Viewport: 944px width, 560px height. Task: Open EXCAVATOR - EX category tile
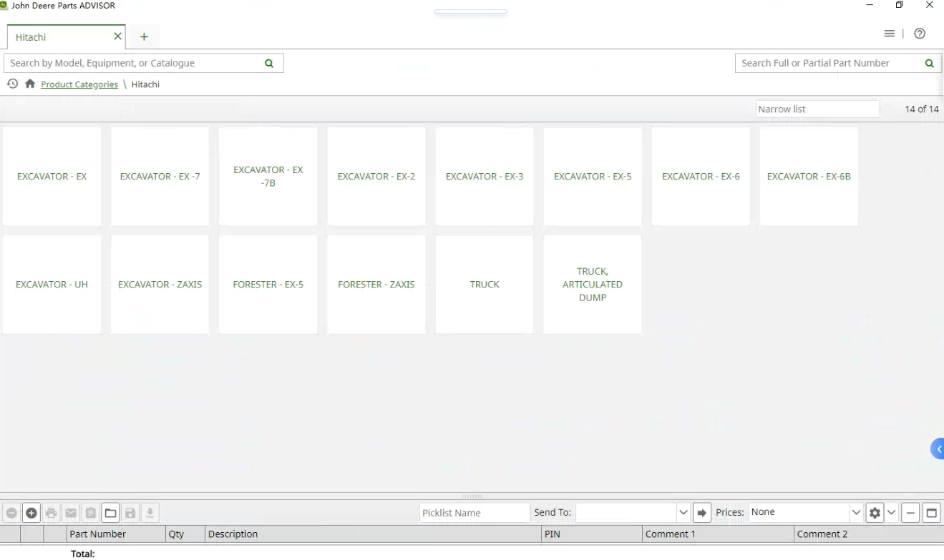click(x=52, y=176)
